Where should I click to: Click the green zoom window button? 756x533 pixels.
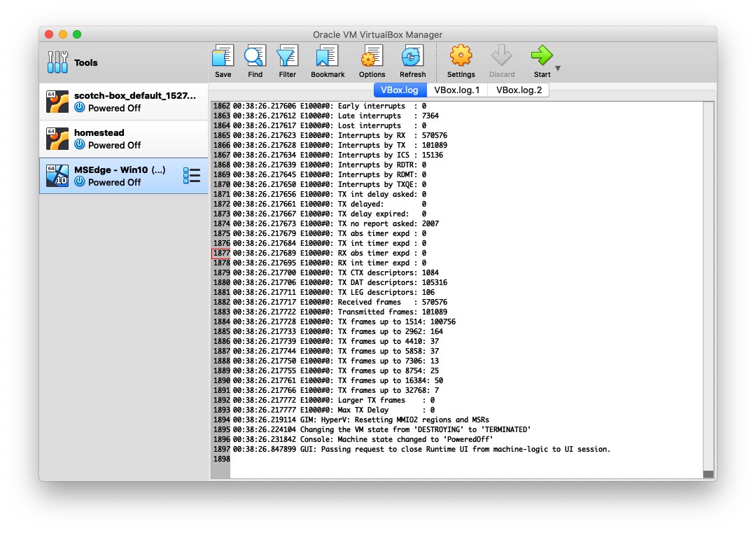click(77, 34)
